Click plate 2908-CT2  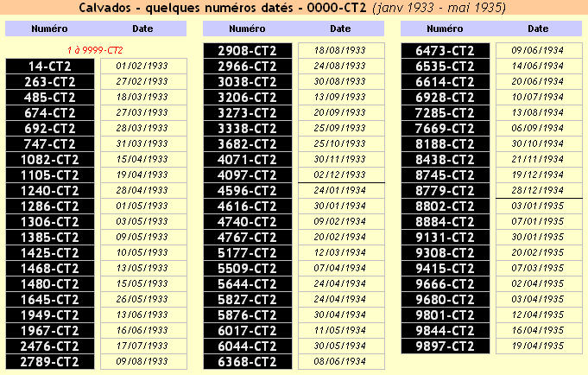pyautogui.click(x=248, y=51)
